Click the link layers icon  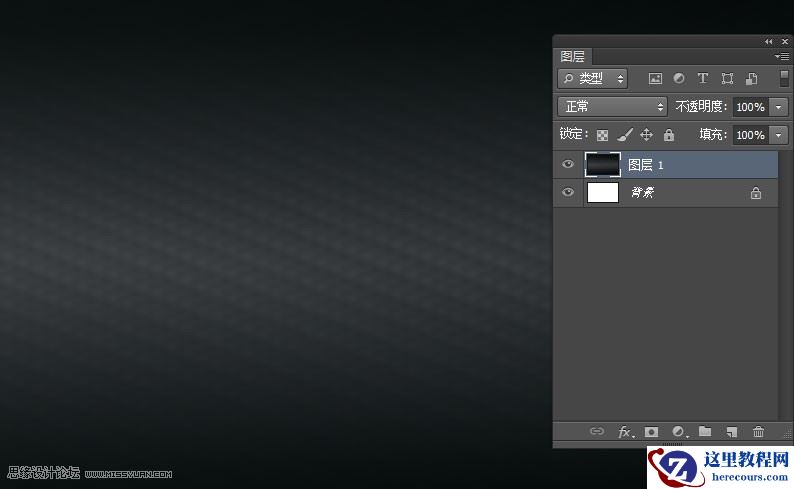[x=597, y=431]
